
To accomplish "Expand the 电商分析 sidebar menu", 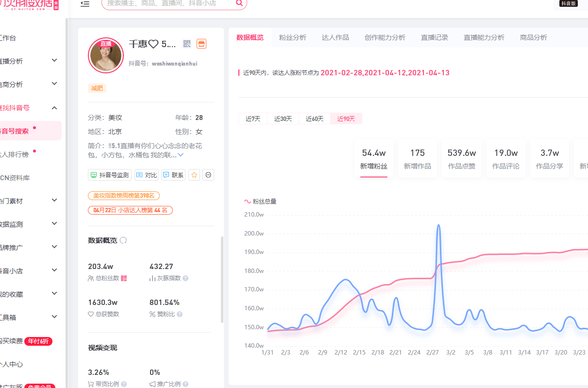I will [54, 84].
